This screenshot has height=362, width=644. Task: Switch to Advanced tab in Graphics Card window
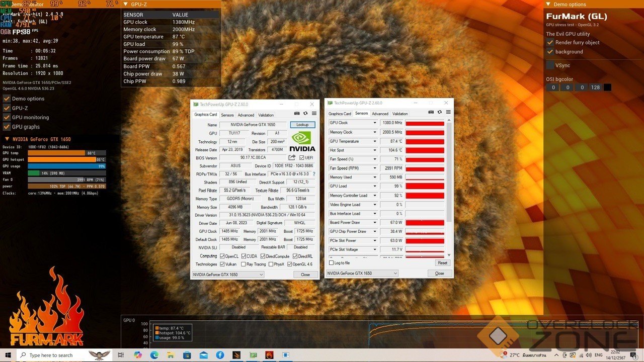click(x=246, y=115)
